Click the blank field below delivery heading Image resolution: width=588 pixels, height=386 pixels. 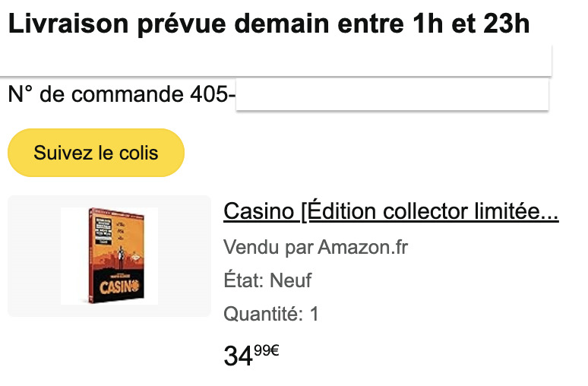(275, 59)
